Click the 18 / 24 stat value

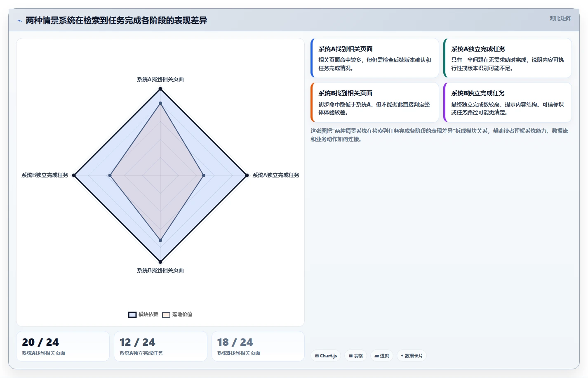(235, 342)
